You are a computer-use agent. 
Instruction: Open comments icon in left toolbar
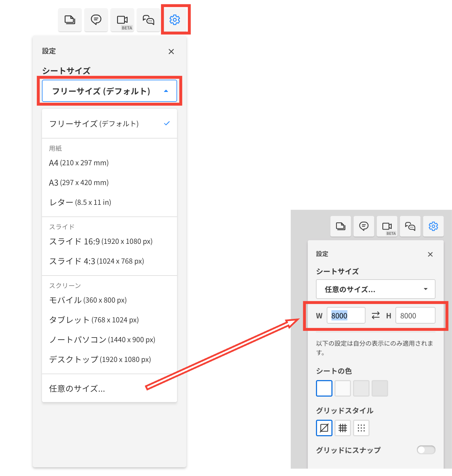96,20
